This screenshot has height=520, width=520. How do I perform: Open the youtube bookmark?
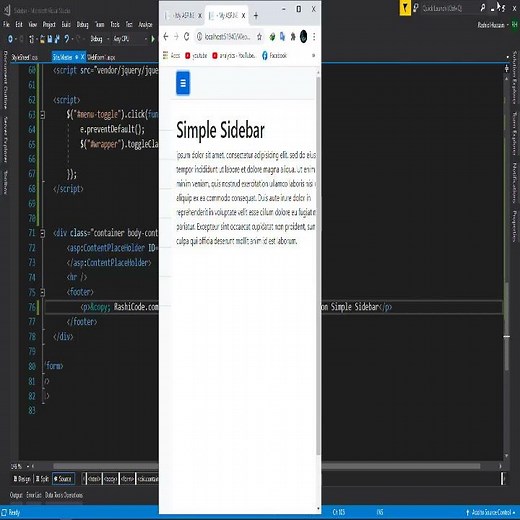[196, 56]
